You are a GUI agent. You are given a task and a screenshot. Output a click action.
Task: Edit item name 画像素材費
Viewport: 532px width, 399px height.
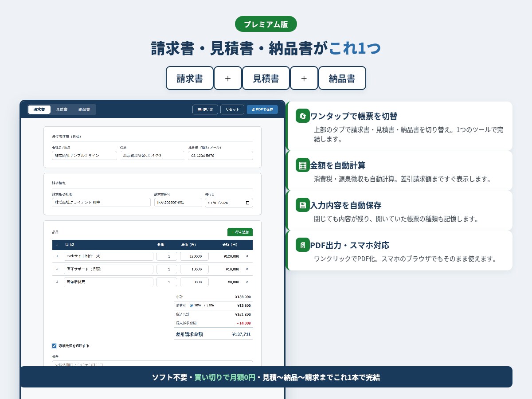pos(109,282)
